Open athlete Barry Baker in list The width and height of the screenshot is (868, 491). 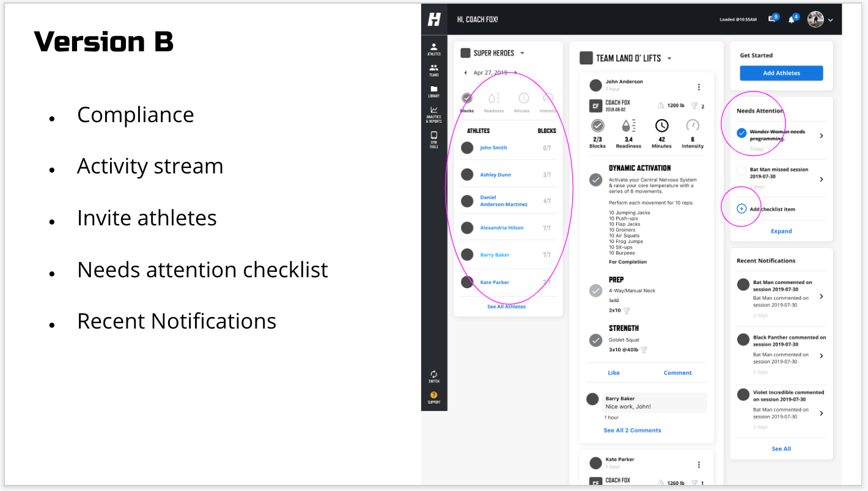[495, 255]
